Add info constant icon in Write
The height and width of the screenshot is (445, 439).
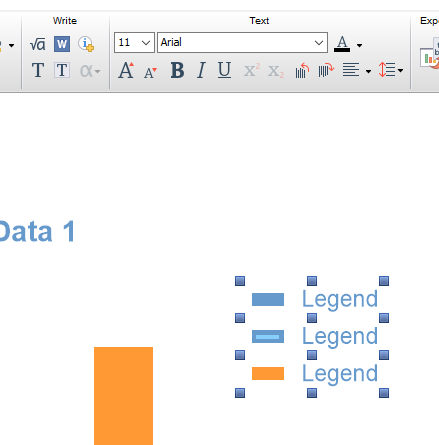[86, 44]
